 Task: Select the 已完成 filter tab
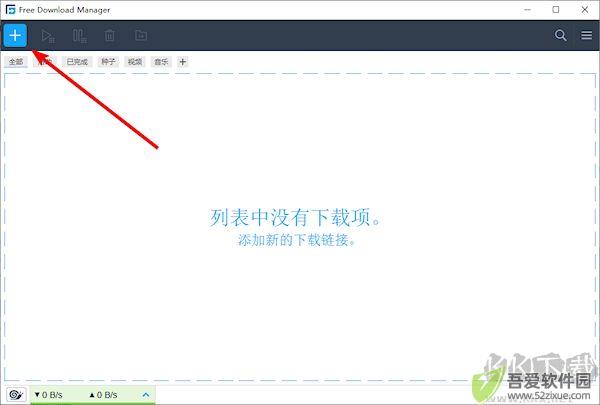[77, 62]
